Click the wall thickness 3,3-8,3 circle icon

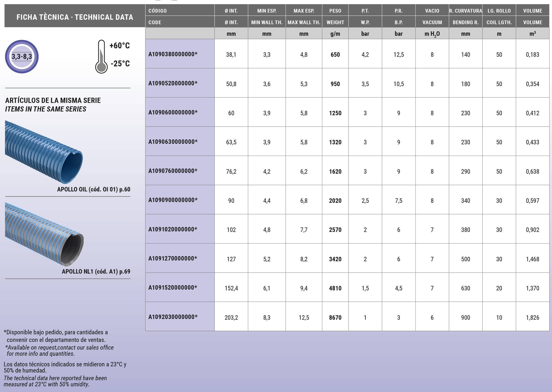[x=22, y=56]
